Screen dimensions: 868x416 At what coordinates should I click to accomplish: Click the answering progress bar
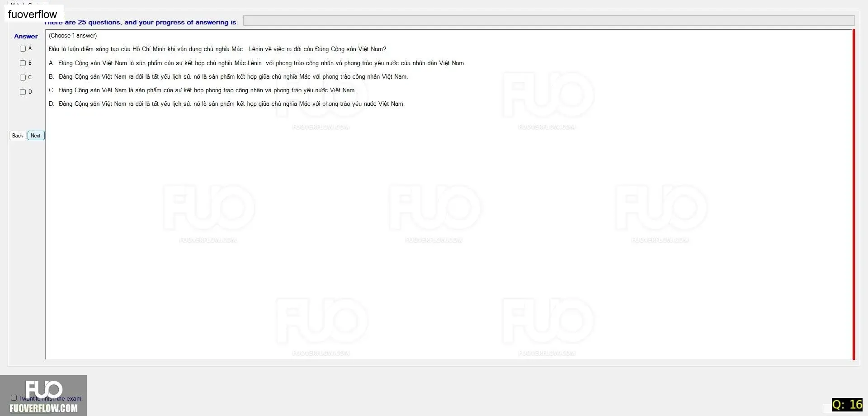click(x=549, y=21)
